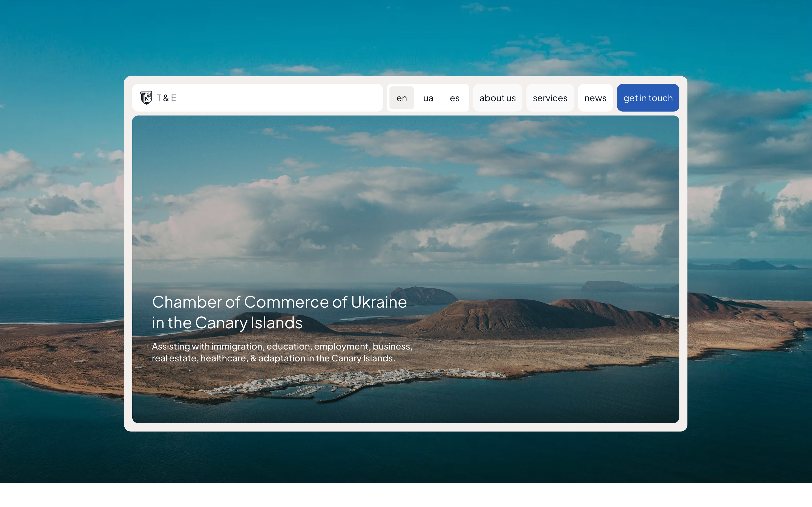Click the empty white area of logo bar
Viewport: 812px width, 507px height.
[x=278, y=98]
